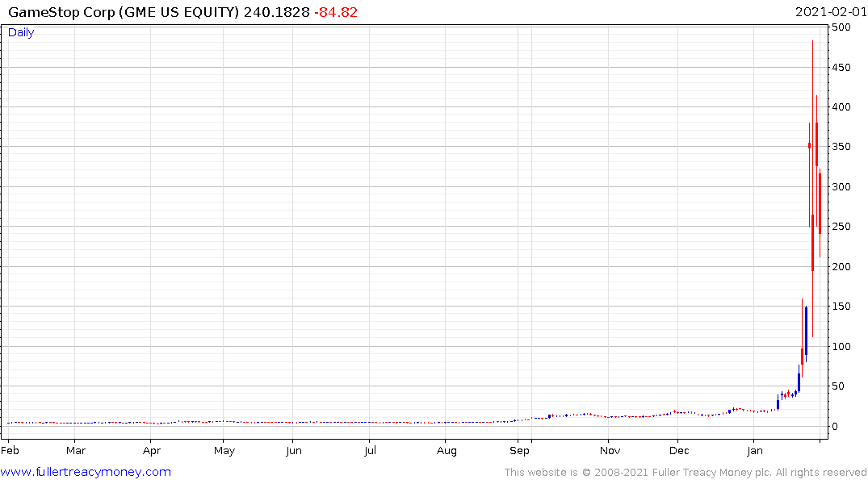Viewport: 868px width, 484px height.
Task: Select the 250 price axis label
Action: coord(841,227)
